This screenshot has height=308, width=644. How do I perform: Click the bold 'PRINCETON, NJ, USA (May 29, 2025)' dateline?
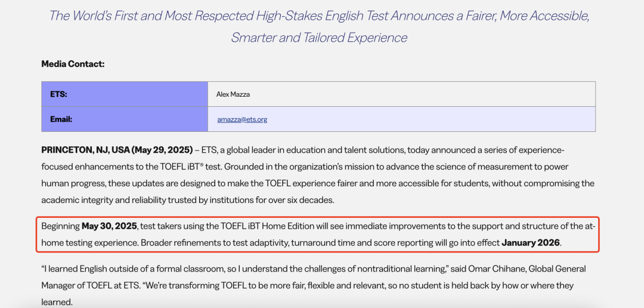click(117, 150)
